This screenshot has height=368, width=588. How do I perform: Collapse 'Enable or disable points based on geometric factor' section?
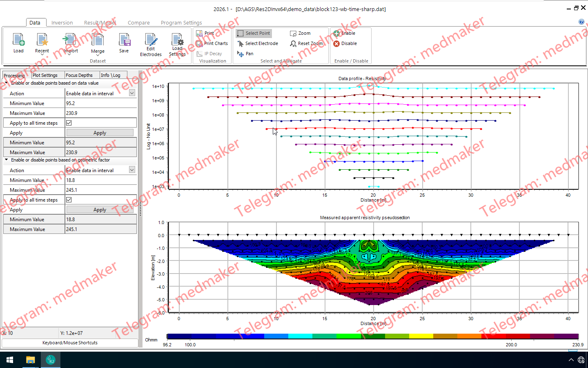(x=6, y=159)
